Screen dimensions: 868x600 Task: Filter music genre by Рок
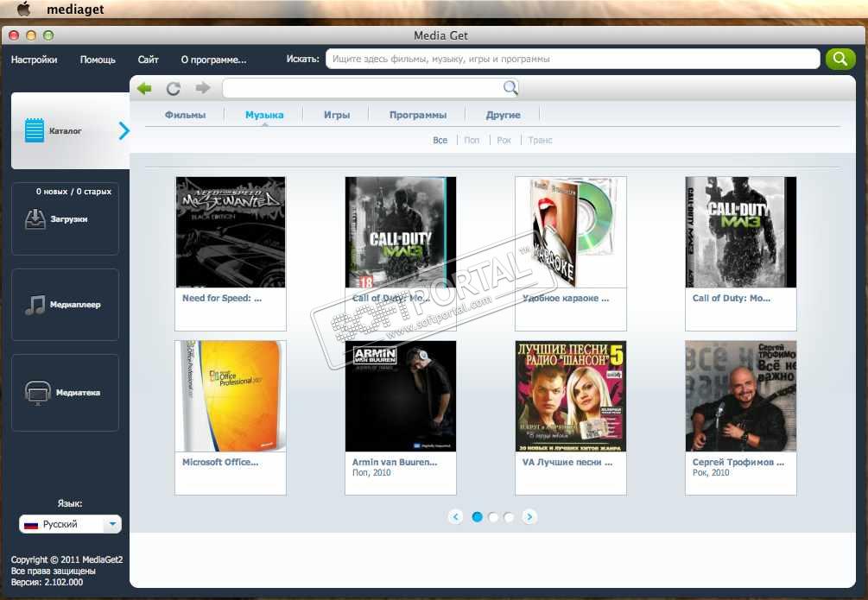(504, 140)
